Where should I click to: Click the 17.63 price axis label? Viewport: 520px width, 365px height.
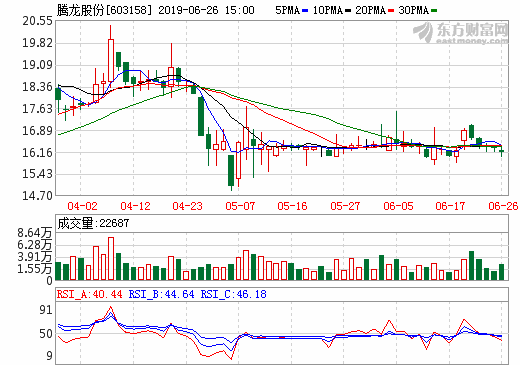pyautogui.click(x=37, y=109)
